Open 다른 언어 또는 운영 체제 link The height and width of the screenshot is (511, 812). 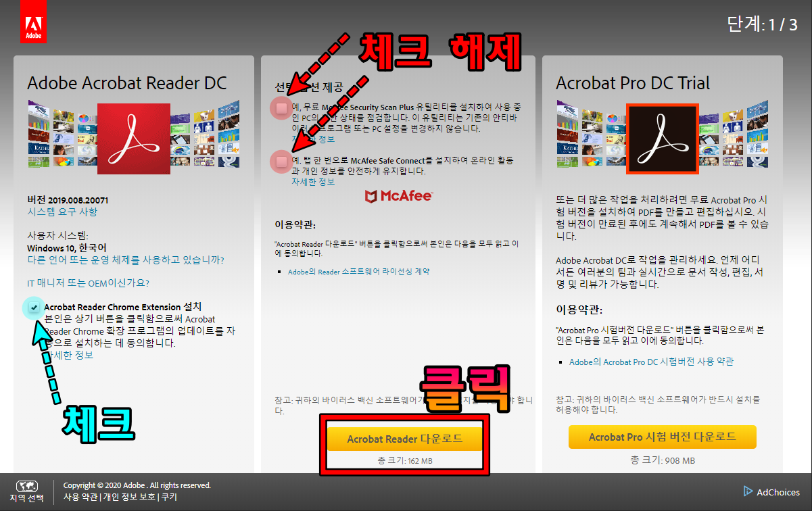126,260
